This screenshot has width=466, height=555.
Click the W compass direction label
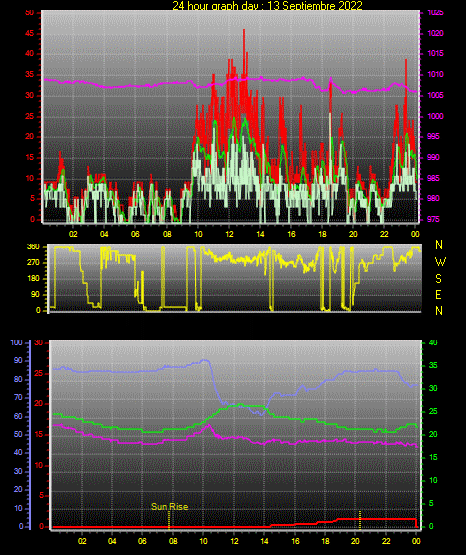click(440, 262)
